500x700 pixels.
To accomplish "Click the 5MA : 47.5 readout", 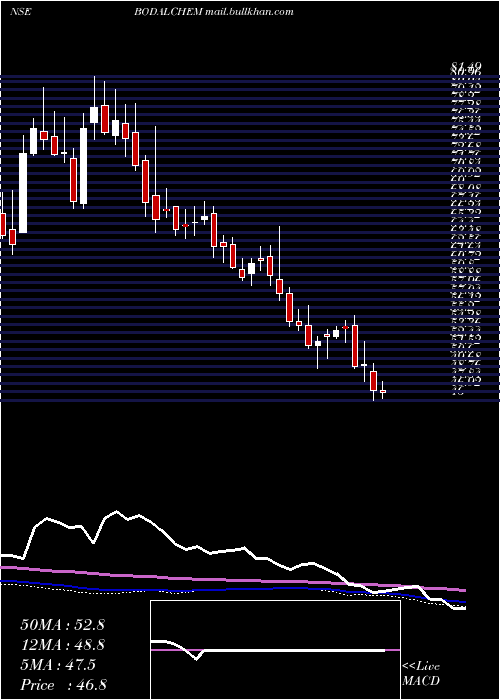I will pos(58,665).
